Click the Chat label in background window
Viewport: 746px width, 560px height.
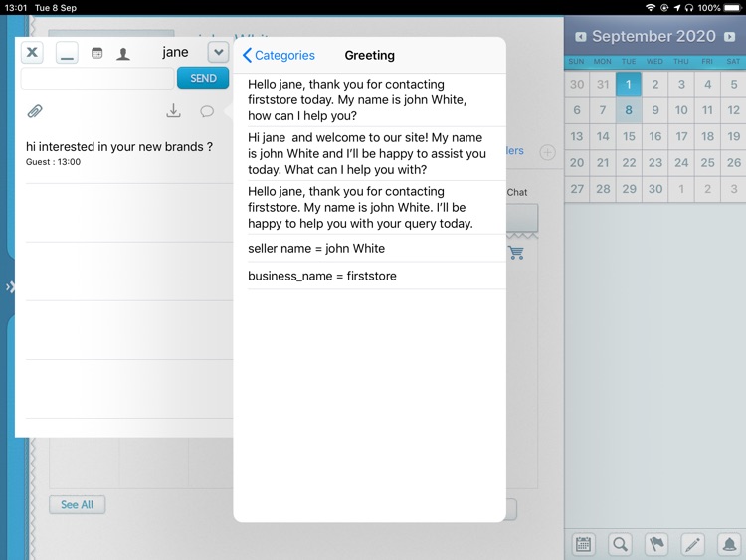coord(517,192)
